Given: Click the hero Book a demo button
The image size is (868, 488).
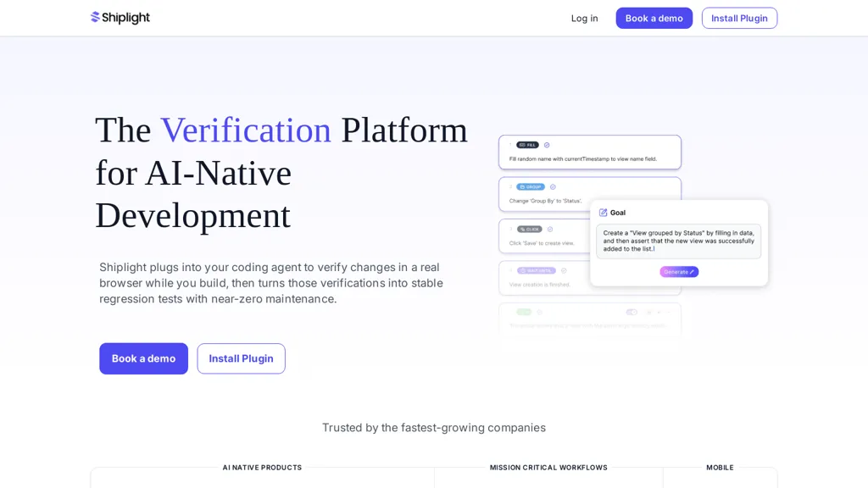Looking at the screenshot, I should coord(143,358).
